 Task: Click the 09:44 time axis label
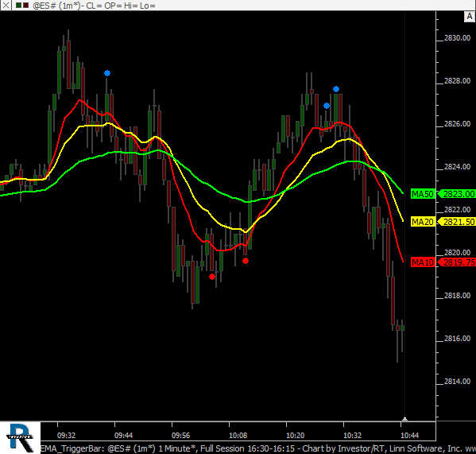(x=123, y=436)
